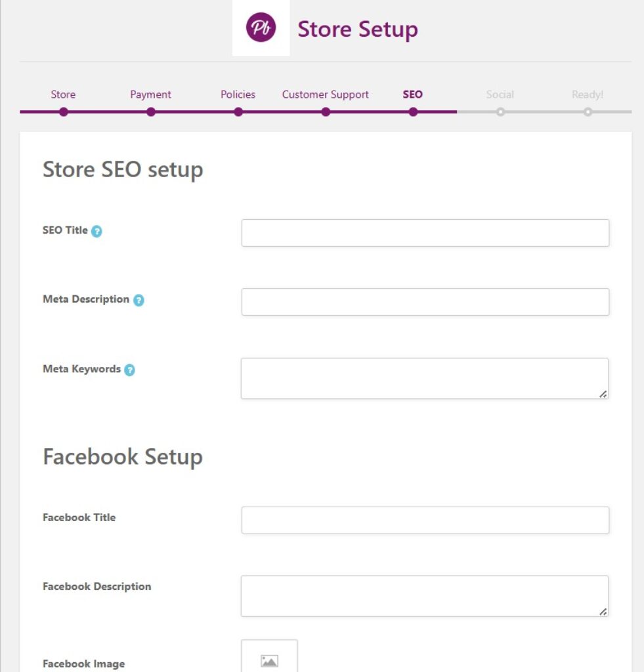Go to the Payment setup step
Screen dimensions: 644x672
[x=150, y=94]
